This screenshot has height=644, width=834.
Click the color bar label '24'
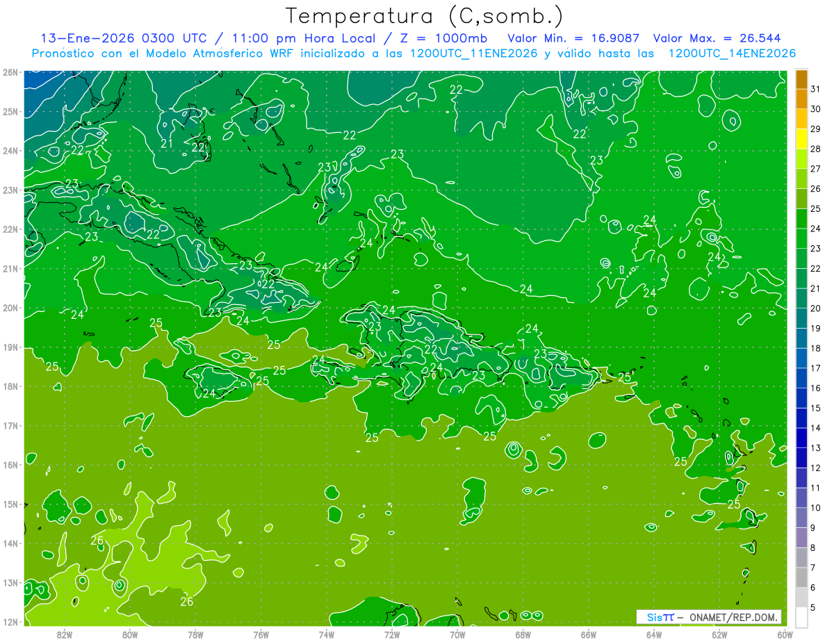coord(815,229)
